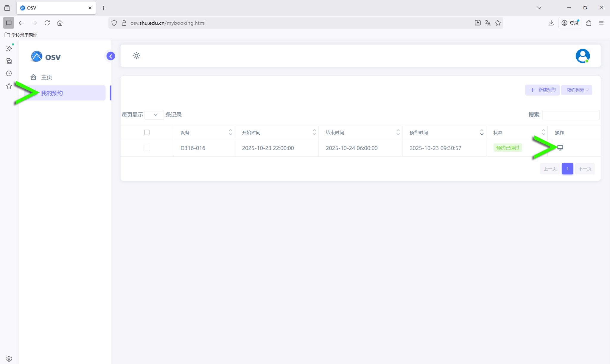
Task: Open the 每页显示 records-per-page dropdown
Action: tap(154, 115)
